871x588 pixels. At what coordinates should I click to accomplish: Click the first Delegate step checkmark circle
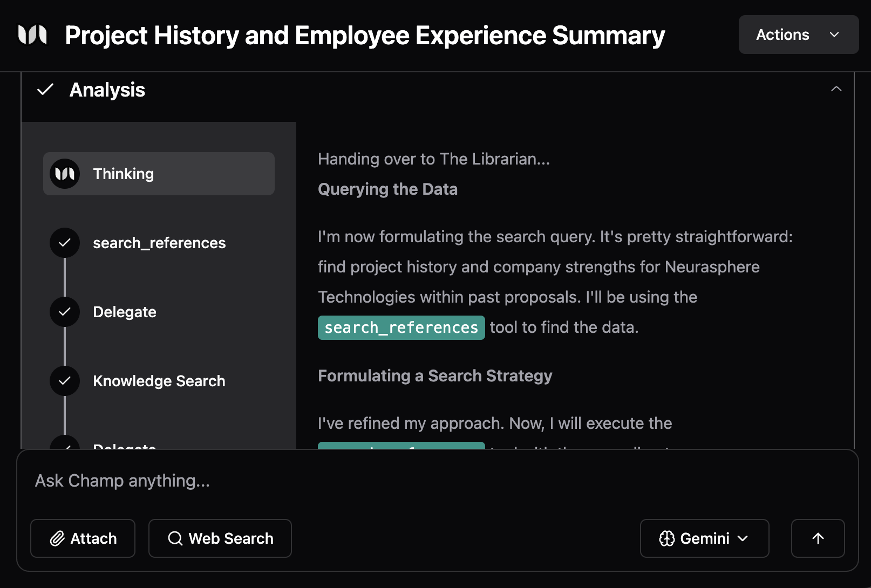click(65, 312)
